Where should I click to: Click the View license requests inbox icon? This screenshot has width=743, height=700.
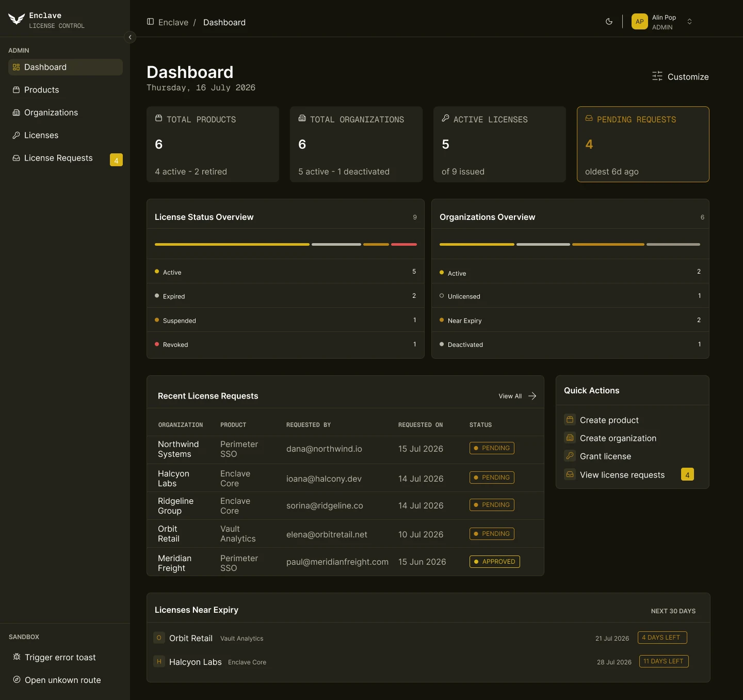pyautogui.click(x=570, y=474)
